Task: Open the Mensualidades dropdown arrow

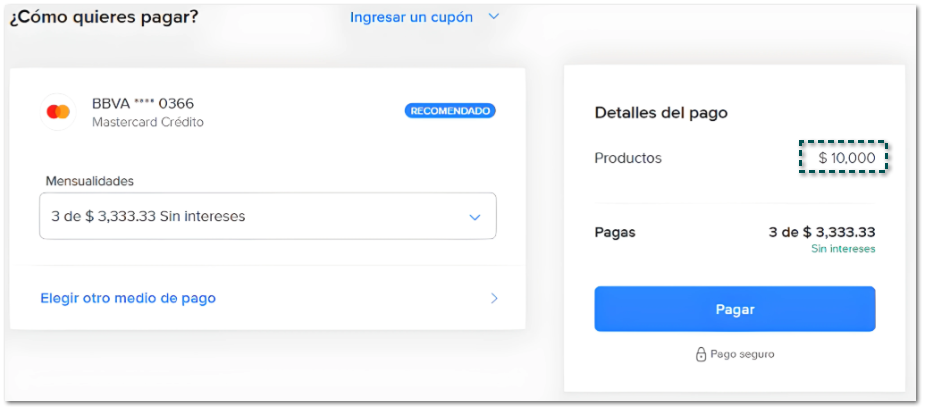Action: pos(475,217)
